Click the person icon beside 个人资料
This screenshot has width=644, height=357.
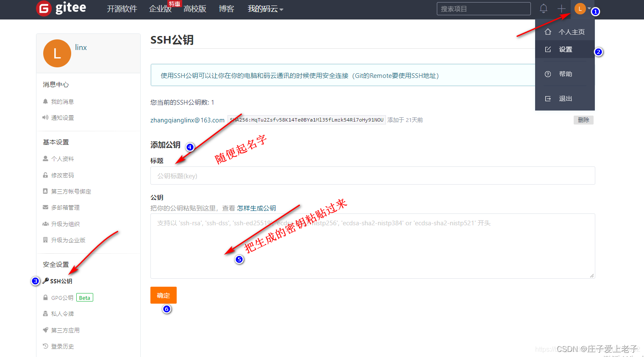coord(45,158)
